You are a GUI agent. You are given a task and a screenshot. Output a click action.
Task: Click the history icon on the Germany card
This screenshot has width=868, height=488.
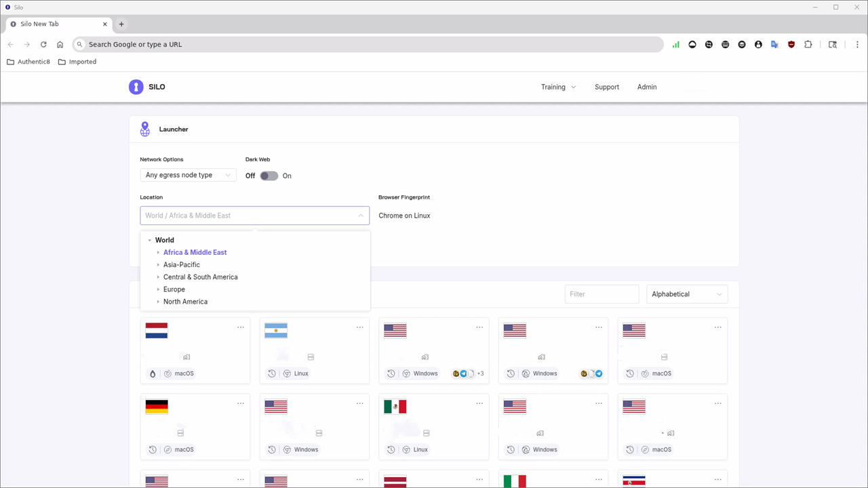[153, 449]
